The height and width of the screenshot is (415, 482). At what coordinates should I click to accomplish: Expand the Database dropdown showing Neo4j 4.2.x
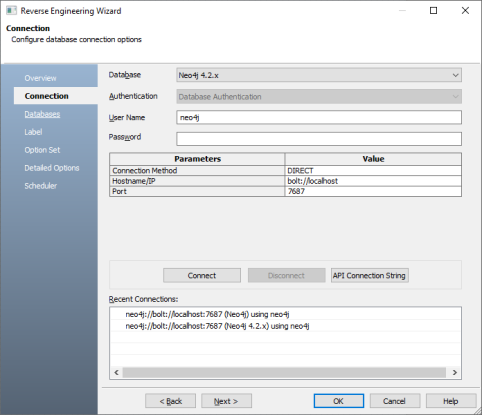pos(319,75)
